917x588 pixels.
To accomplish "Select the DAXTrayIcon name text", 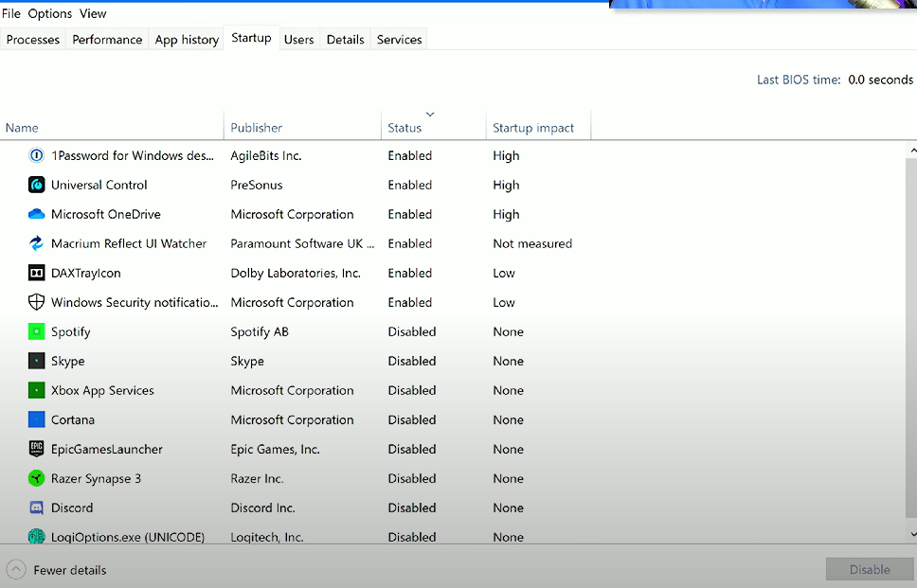I will coord(86,273).
